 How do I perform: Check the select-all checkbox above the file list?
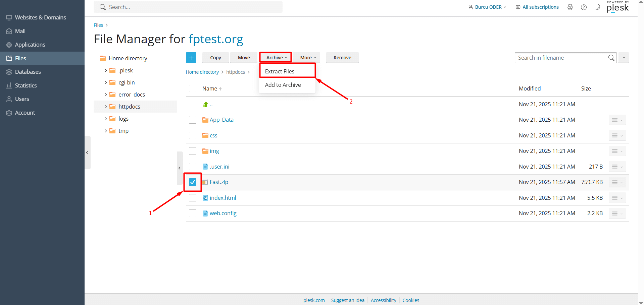[x=192, y=88]
